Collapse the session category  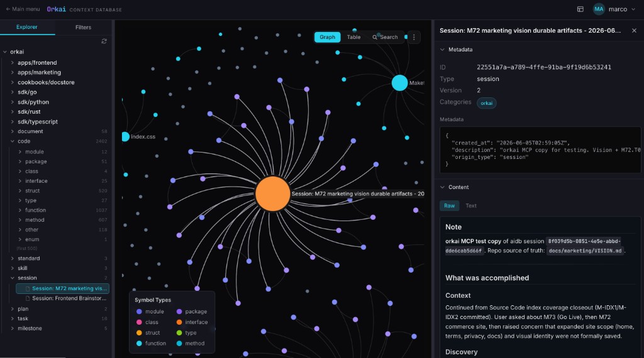click(13, 278)
